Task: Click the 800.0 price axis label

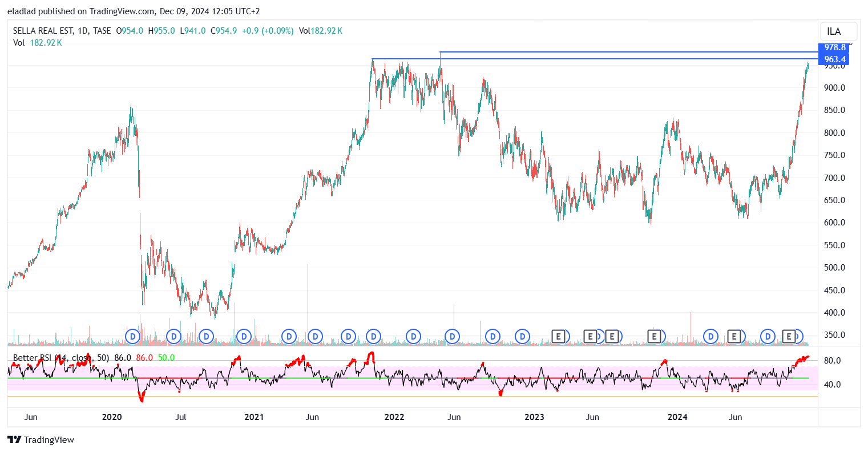Action: click(834, 133)
